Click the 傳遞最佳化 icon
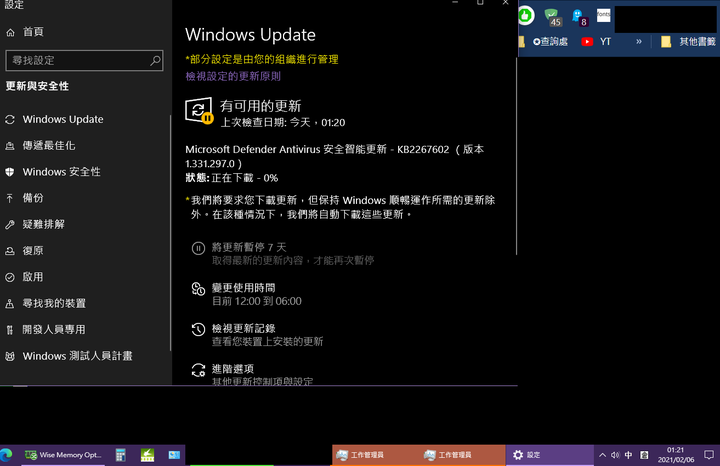 click(10, 146)
